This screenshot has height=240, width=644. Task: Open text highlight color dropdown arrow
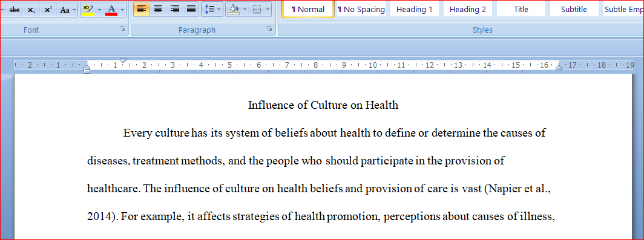[x=99, y=10]
